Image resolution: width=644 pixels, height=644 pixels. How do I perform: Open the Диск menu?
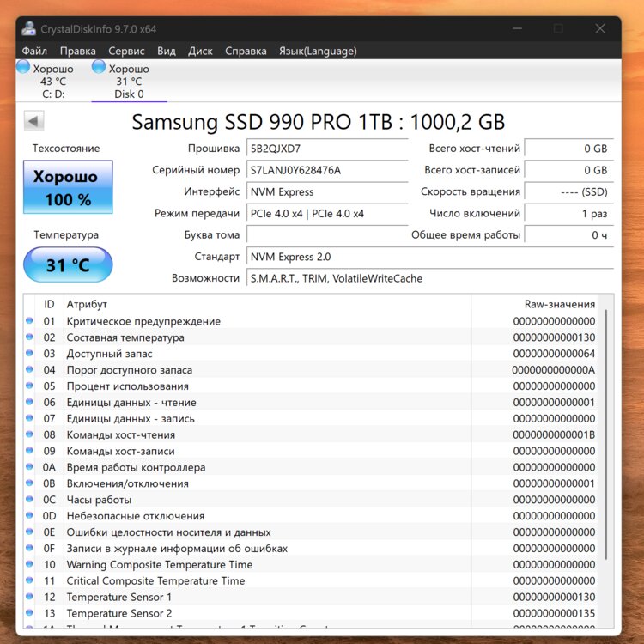(200, 51)
